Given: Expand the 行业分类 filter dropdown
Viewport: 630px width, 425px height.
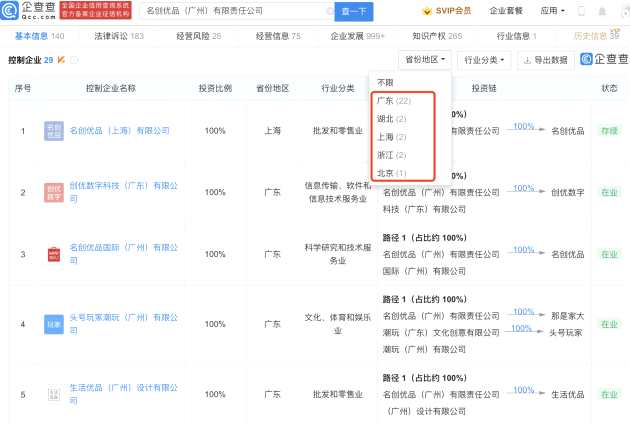Looking at the screenshot, I should click(x=484, y=60).
